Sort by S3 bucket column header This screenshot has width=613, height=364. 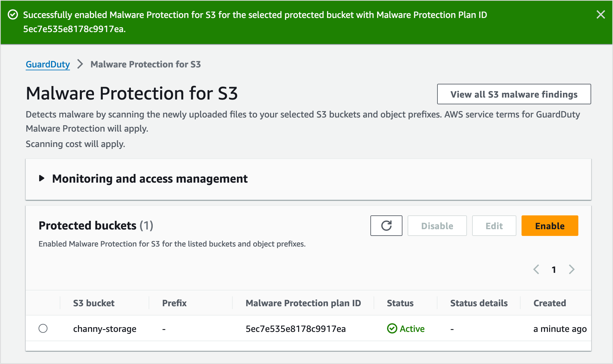[x=94, y=303]
